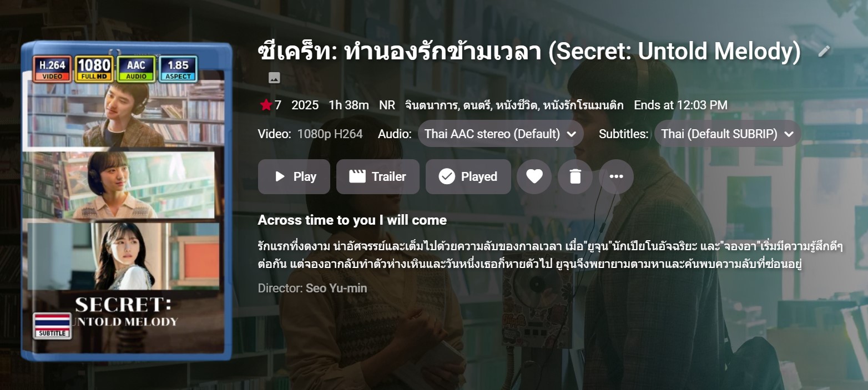This screenshot has height=390, width=868.
Task: Delete the movie using trash icon
Action: click(x=575, y=176)
